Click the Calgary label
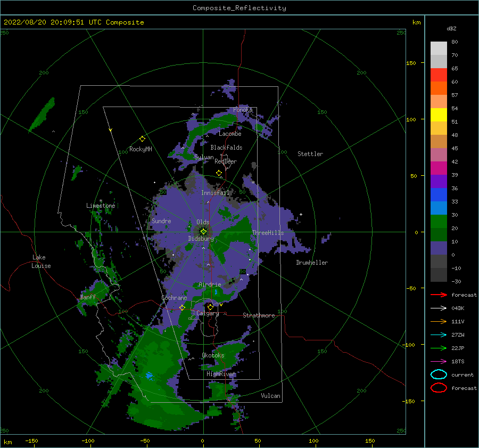 208,313
